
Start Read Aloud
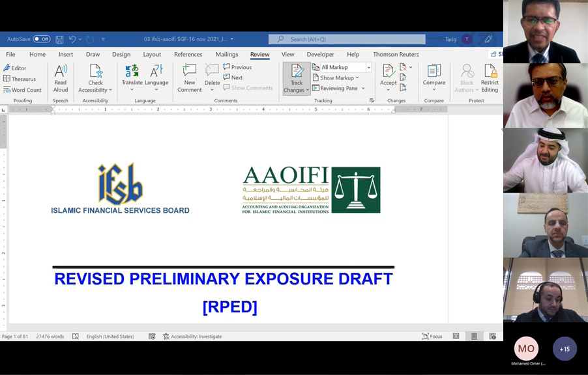tap(61, 78)
